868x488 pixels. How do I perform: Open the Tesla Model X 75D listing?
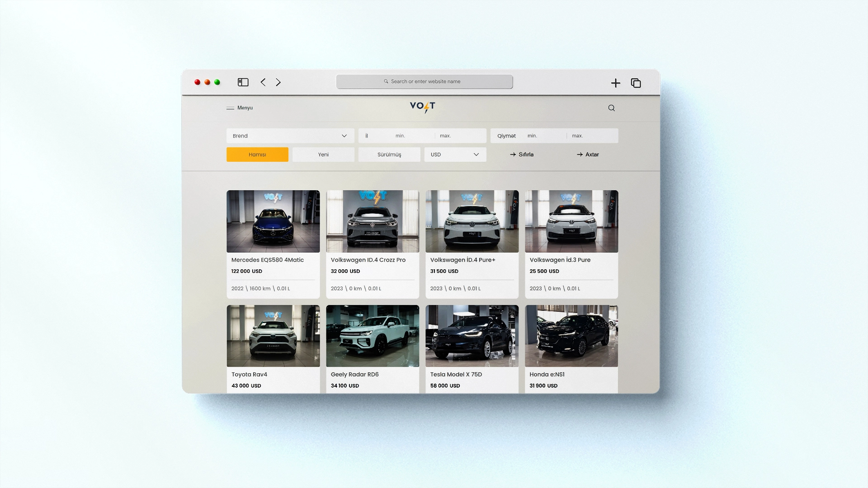coord(472,349)
